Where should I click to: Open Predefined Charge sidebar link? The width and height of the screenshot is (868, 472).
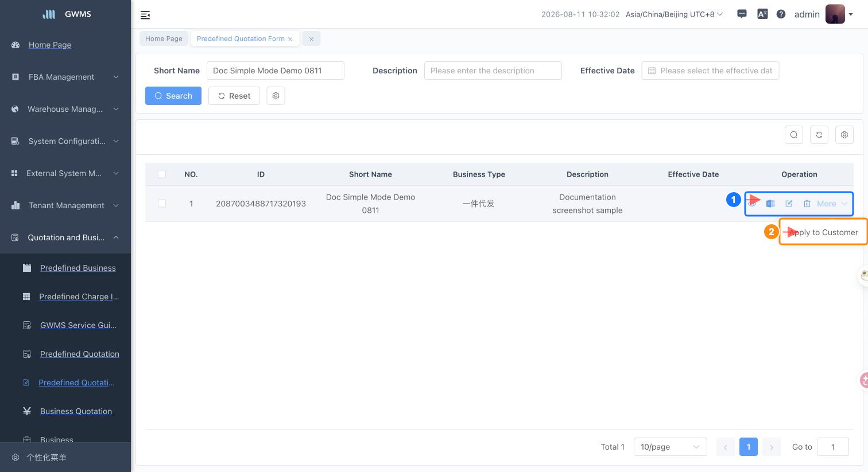coord(79,297)
